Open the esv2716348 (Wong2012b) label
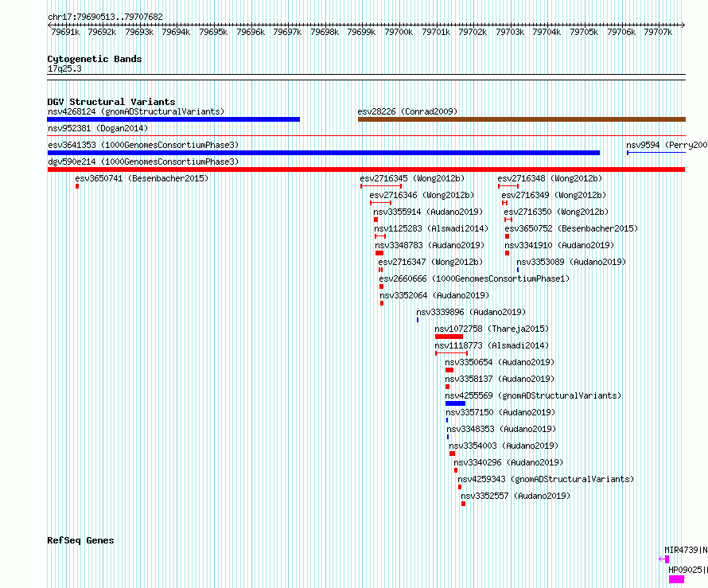This screenshot has height=588, width=708. pyautogui.click(x=550, y=178)
